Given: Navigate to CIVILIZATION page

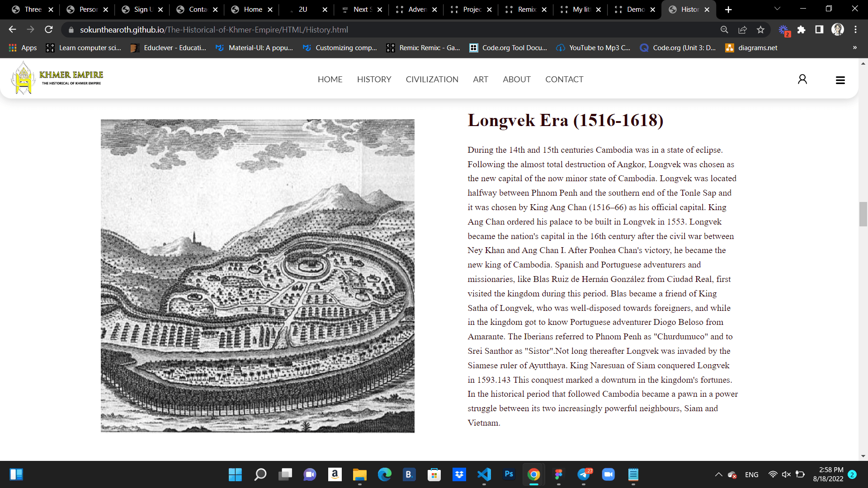Looking at the screenshot, I should click(x=432, y=80).
